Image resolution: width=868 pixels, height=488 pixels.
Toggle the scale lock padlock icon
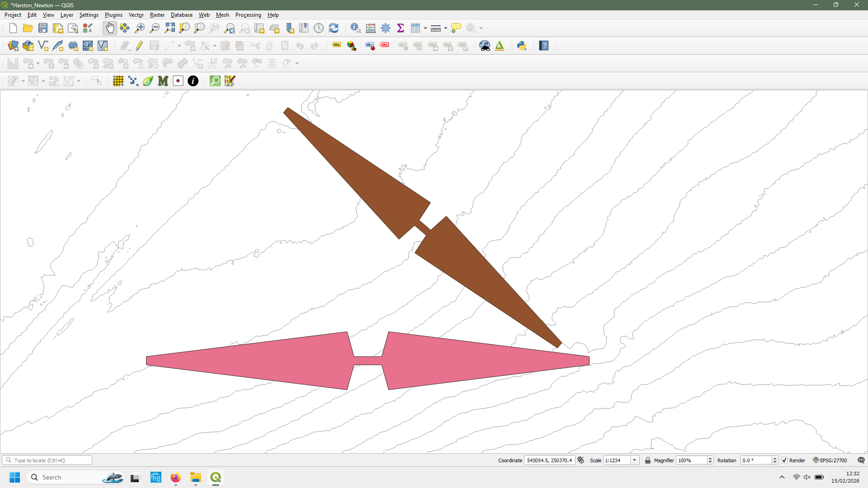(648, 460)
